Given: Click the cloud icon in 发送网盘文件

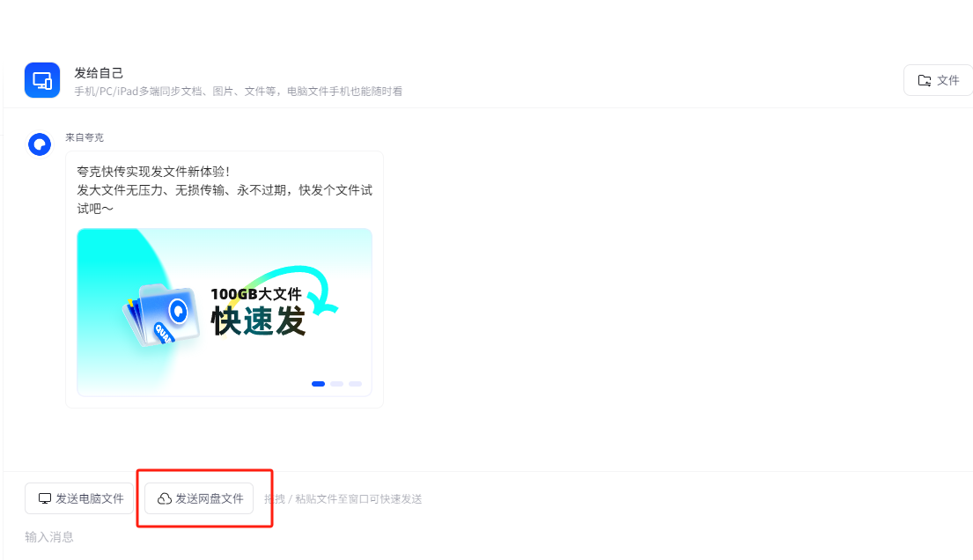Looking at the screenshot, I should click(165, 498).
